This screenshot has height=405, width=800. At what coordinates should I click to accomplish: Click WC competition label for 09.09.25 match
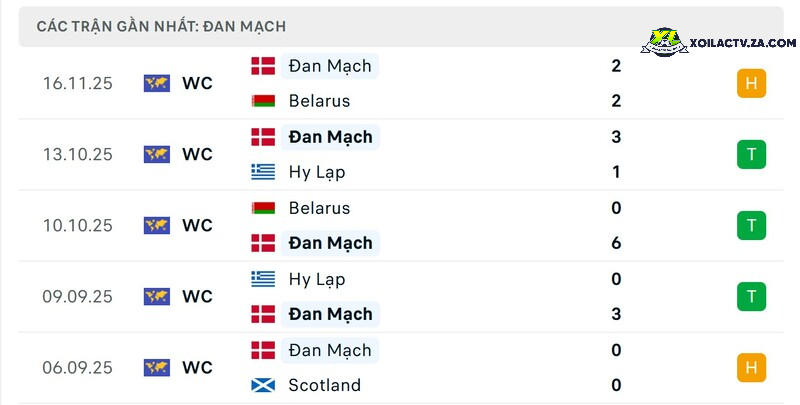[x=197, y=296]
